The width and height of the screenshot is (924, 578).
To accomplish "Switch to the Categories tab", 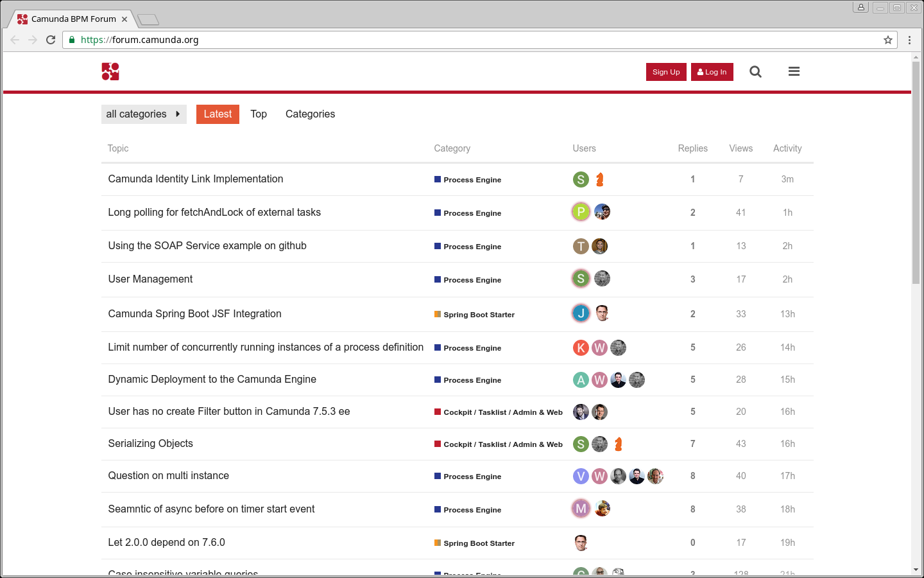I will [x=310, y=114].
